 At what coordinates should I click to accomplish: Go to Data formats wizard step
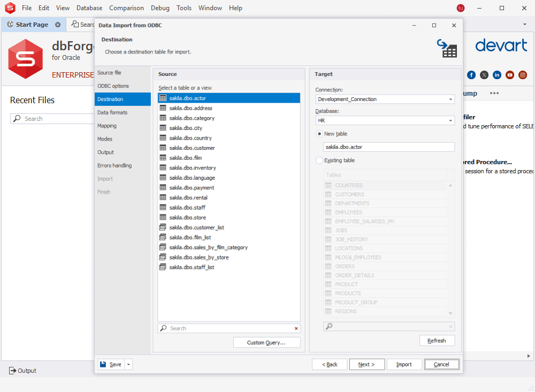click(123, 112)
